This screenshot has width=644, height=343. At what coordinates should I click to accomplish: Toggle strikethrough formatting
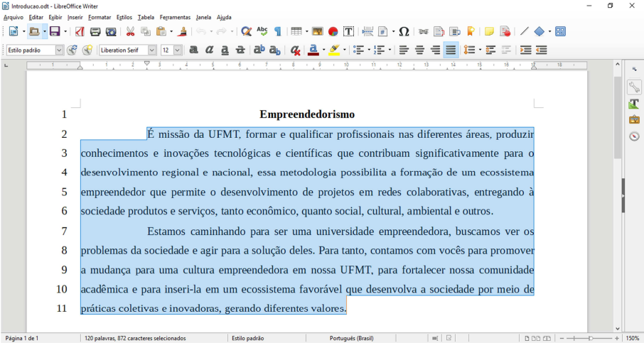(240, 50)
